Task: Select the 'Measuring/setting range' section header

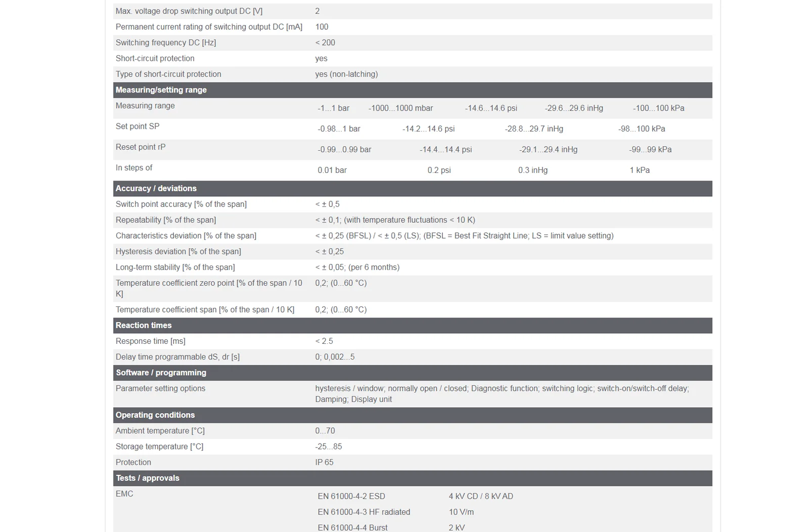Action: click(x=413, y=90)
